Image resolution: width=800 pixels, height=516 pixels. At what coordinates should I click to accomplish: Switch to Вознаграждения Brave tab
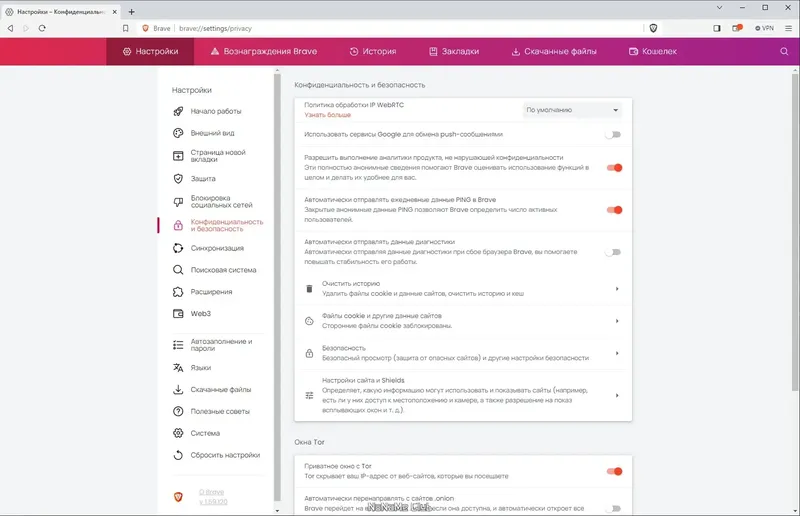(x=264, y=51)
